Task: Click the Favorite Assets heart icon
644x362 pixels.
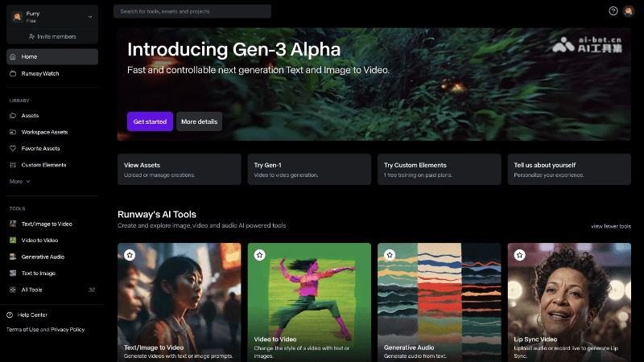Action: (13, 148)
